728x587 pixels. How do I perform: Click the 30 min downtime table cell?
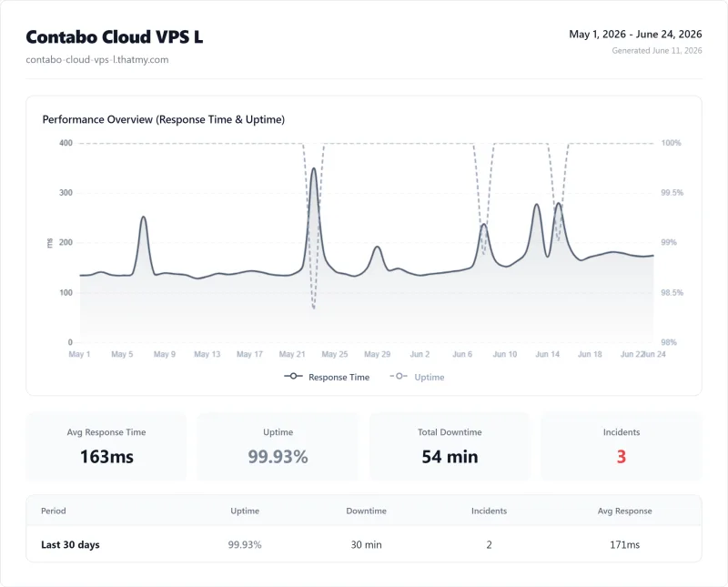coord(366,545)
